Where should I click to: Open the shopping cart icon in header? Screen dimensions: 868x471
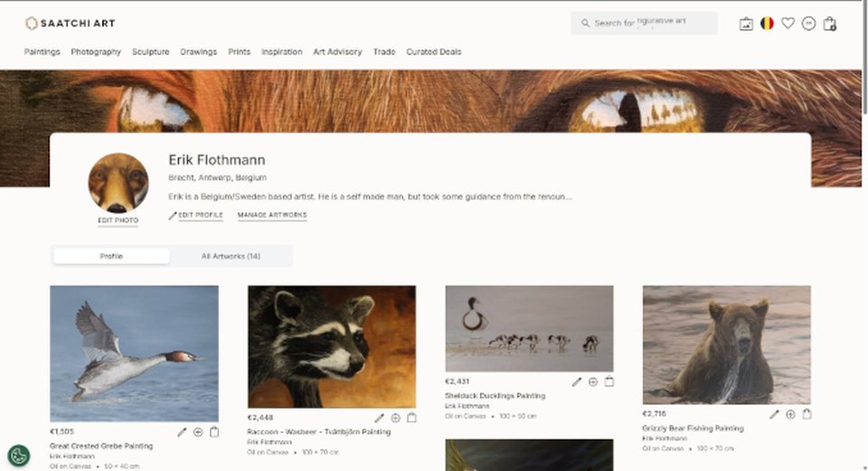pos(830,24)
